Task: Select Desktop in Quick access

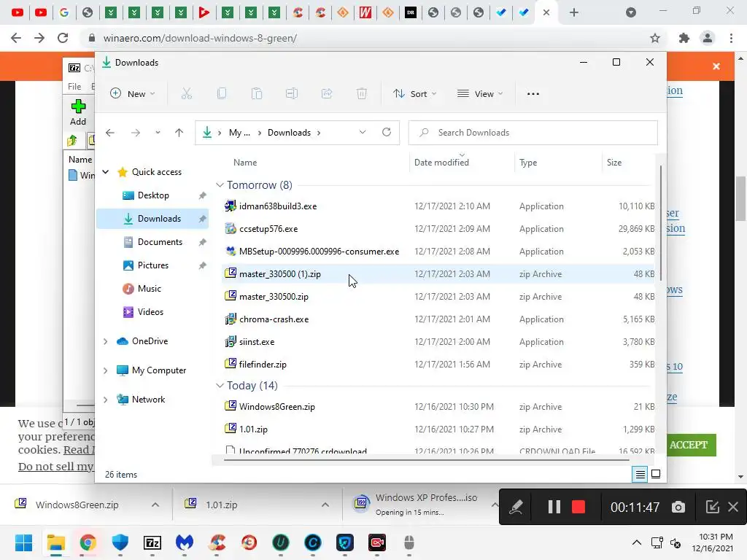Action: pos(152,195)
